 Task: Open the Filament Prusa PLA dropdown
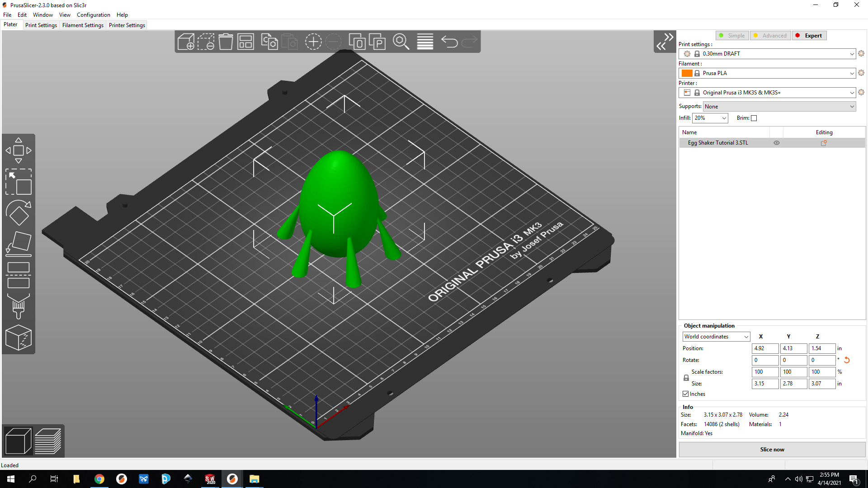767,73
